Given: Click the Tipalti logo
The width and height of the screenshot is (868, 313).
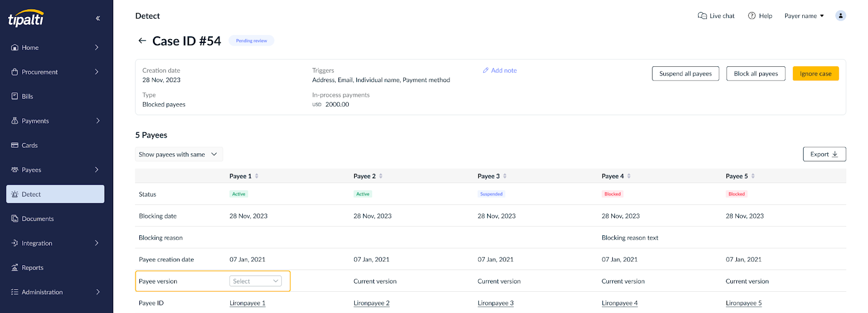Looking at the screenshot, I should 26,18.
